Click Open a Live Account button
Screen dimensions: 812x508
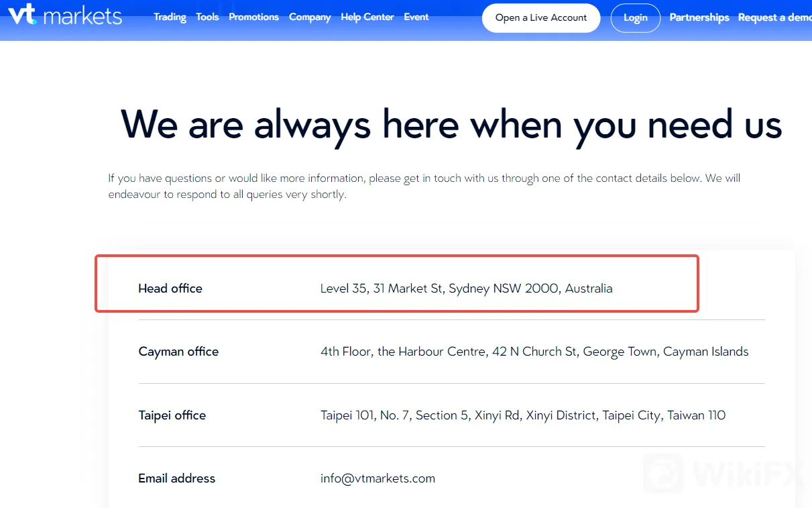tap(541, 17)
